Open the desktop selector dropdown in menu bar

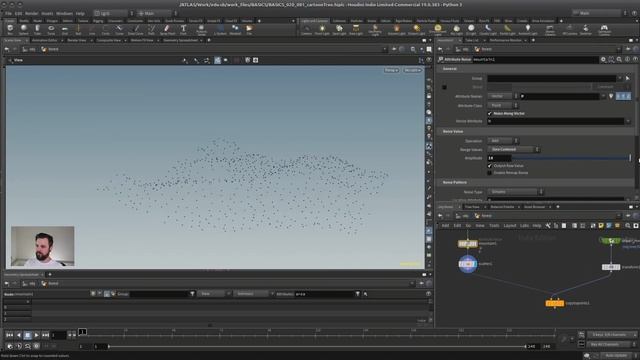pyautogui.click(x=113, y=13)
